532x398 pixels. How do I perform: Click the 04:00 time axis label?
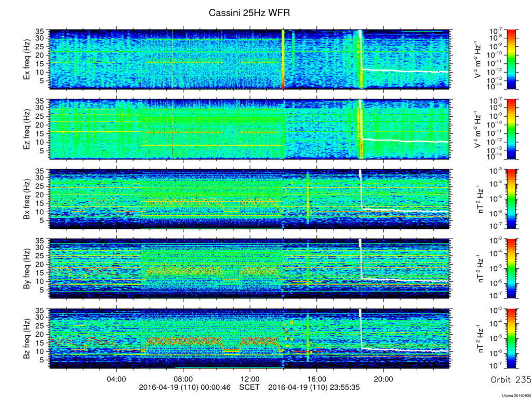[x=116, y=379]
